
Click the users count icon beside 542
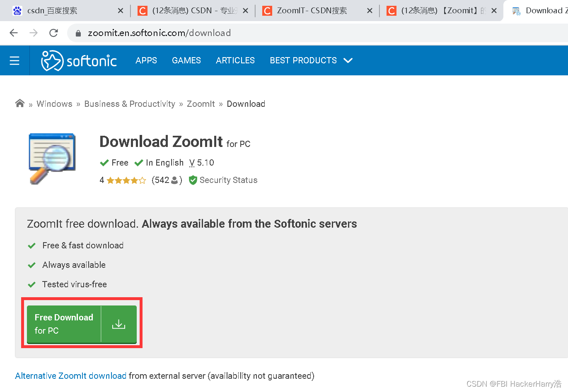pos(174,180)
